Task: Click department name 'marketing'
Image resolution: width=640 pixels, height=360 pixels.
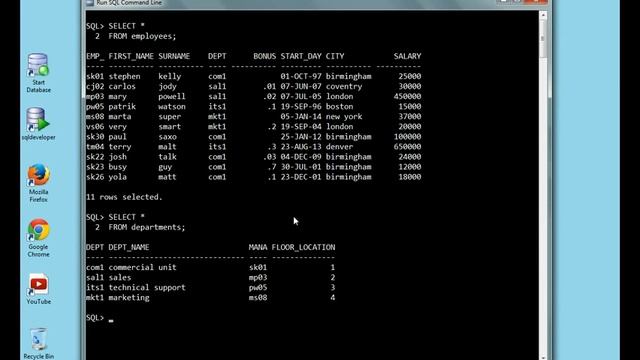Action: [x=129, y=298]
